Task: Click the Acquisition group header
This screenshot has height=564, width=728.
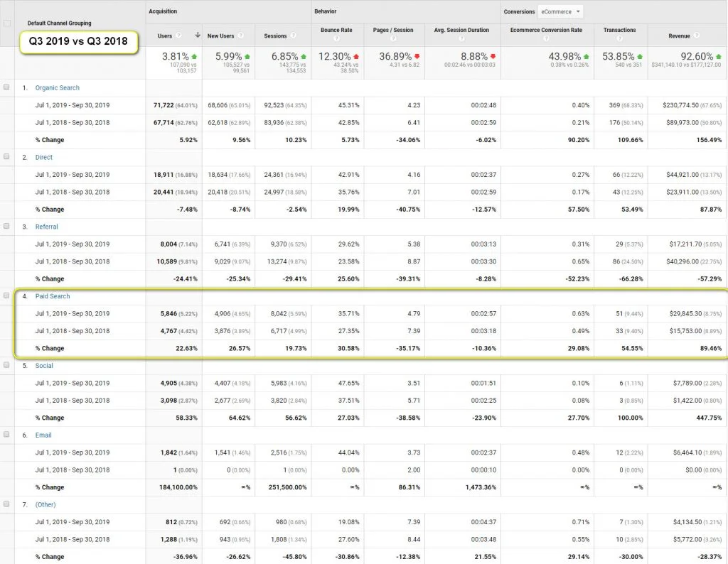Action: point(163,11)
